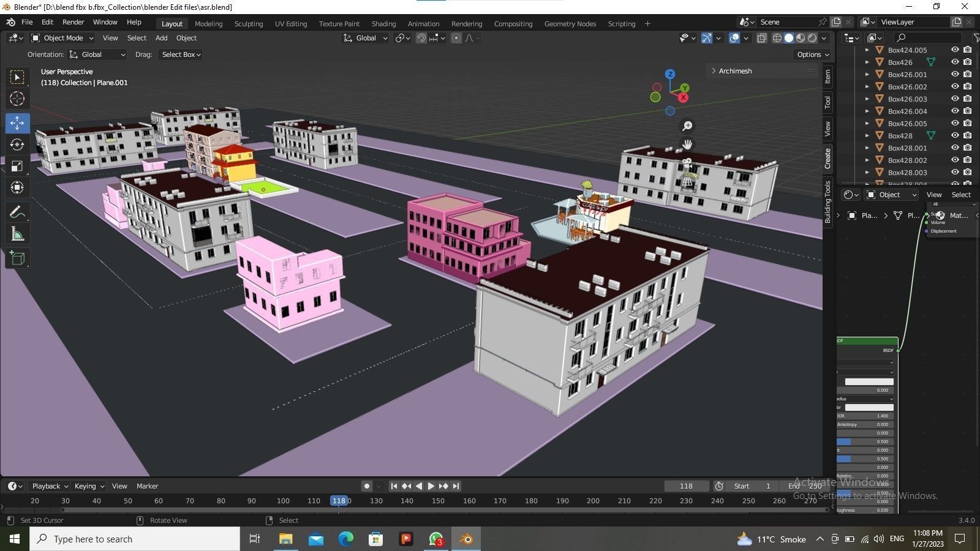Open the File menu

tap(27, 22)
